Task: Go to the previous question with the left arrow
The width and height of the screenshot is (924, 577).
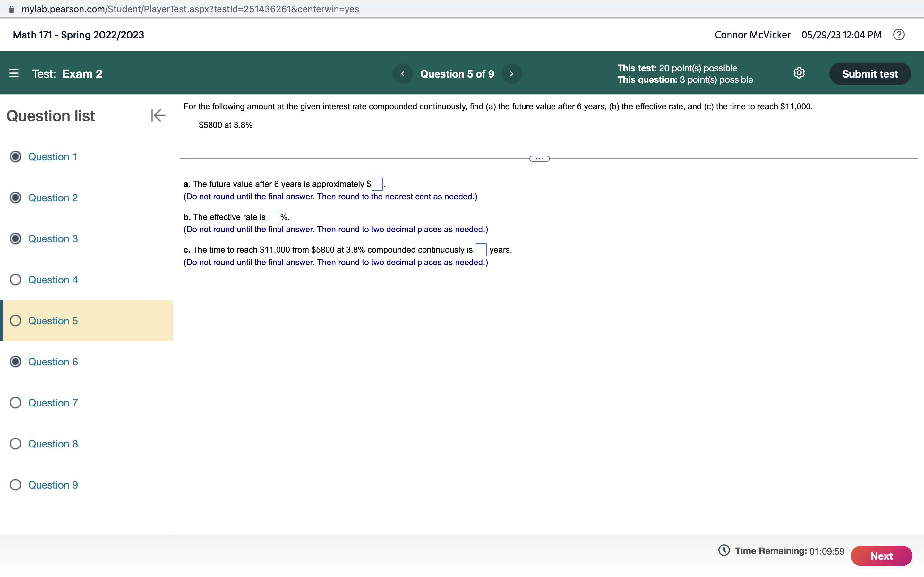Action: (x=402, y=74)
